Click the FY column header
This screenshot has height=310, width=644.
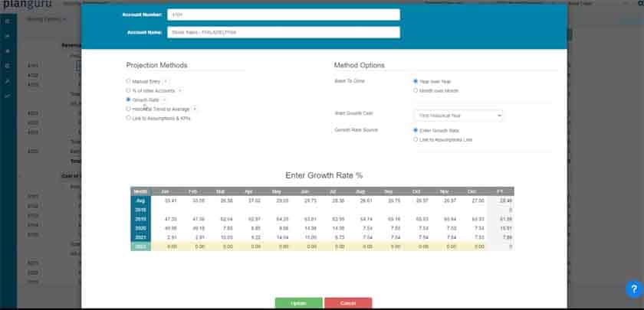tap(500, 191)
